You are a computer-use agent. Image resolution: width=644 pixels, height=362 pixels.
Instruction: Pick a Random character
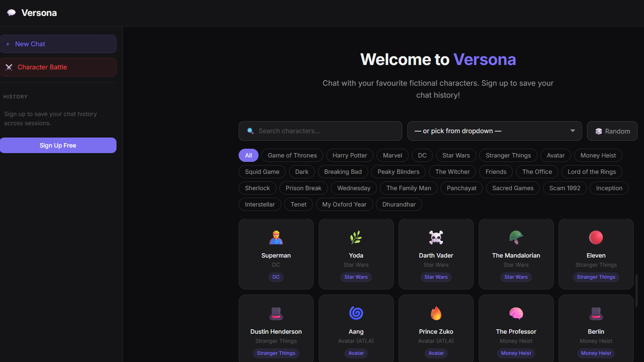click(612, 131)
